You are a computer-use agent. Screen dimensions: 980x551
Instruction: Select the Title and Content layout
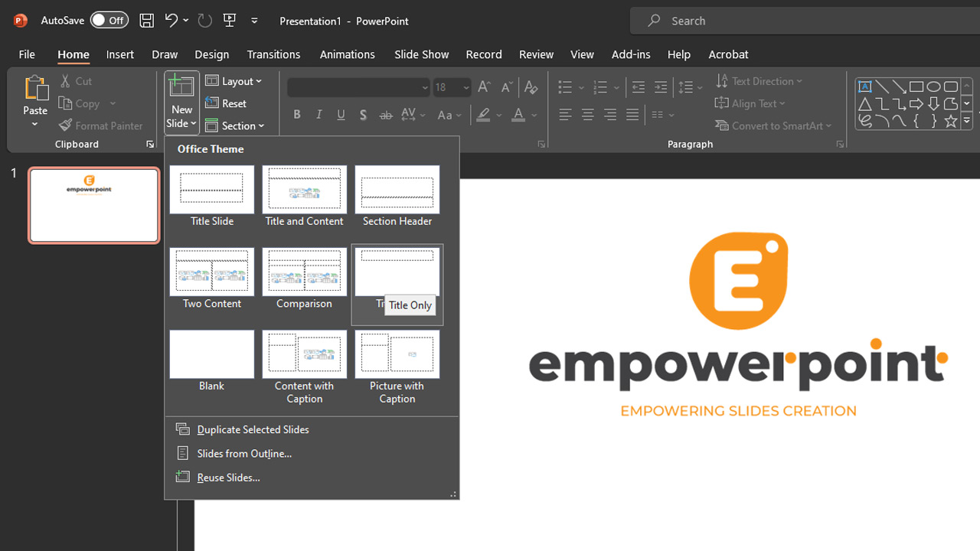pyautogui.click(x=304, y=197)
